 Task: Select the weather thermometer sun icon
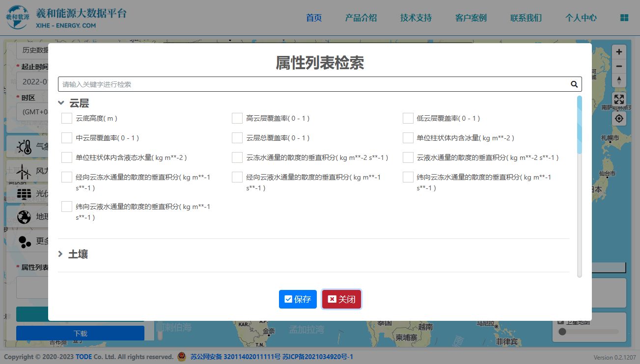tap(24, 147)
